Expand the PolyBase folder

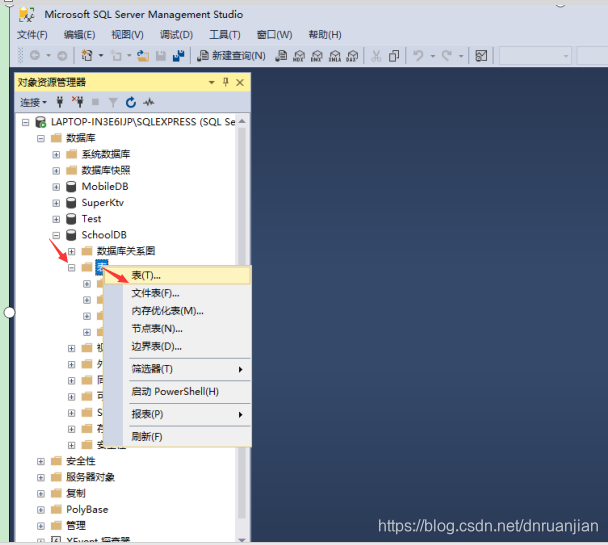(x=41, y=510)
